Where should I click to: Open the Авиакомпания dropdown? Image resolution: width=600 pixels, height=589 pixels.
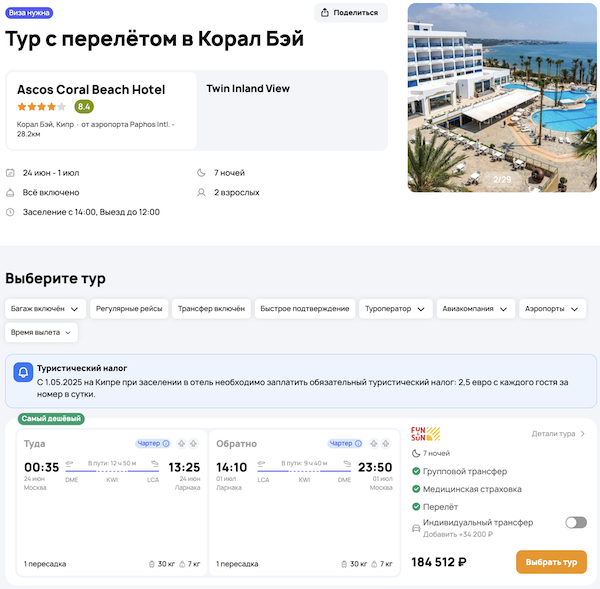point(477,309)
